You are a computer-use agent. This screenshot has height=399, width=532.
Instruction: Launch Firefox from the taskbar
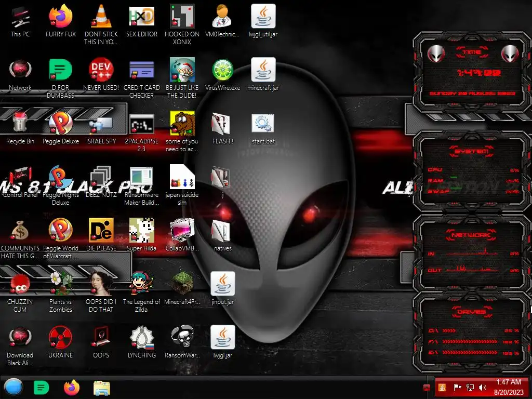point(72,388)
